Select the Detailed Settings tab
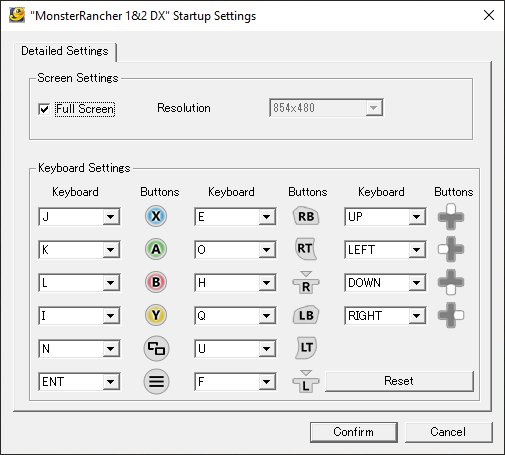This screenshot has width=505, height=455. click(65, 51)
